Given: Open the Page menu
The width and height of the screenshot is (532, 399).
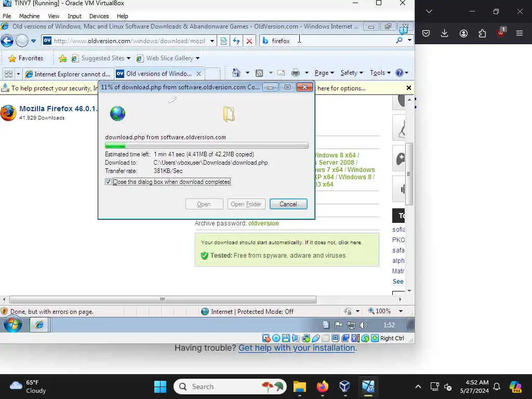Looking at the screenshot, I should (x=324, y=73).
